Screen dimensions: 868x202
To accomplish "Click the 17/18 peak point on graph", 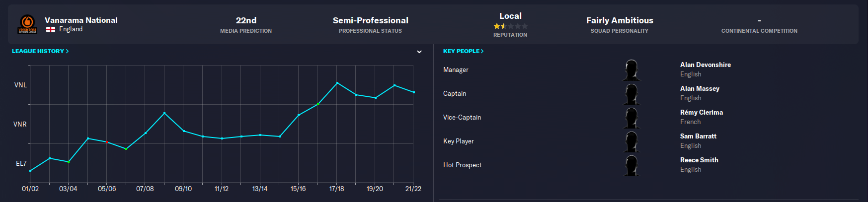I will coord(337,83).
